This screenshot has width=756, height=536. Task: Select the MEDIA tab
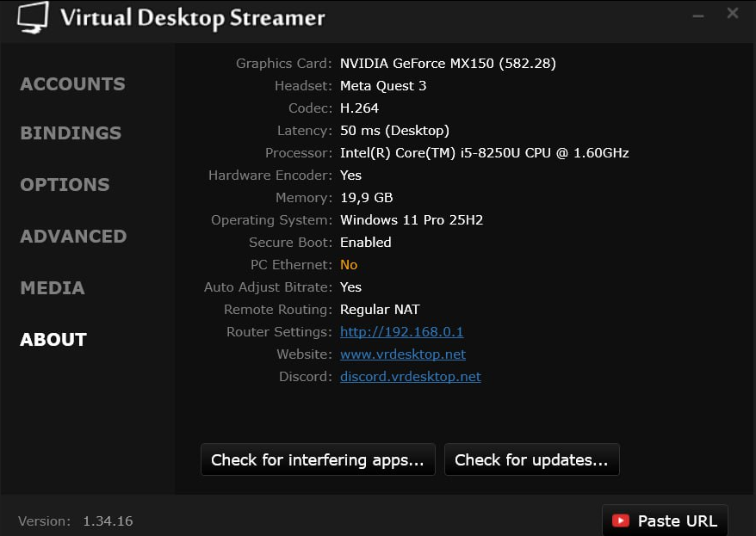click(x=53, y=287)
